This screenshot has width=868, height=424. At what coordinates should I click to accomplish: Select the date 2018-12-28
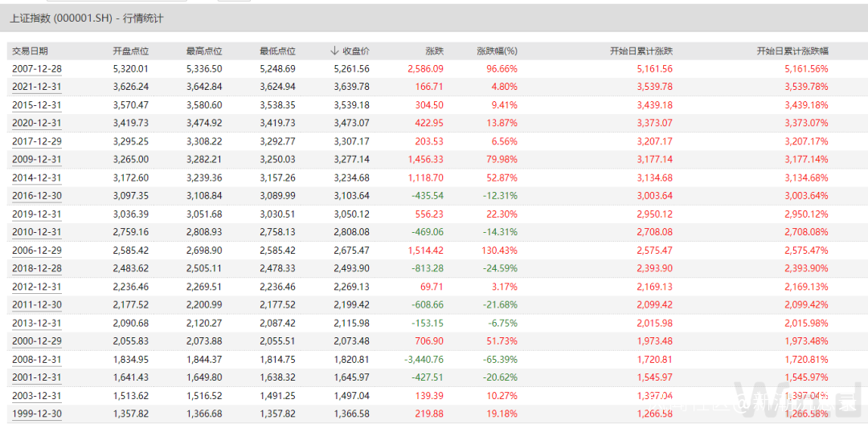36,269
